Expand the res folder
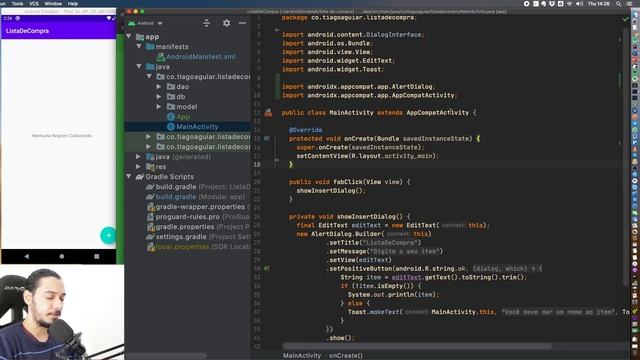The height and width of the screenshot is (360, 640). tap(139, 167)
